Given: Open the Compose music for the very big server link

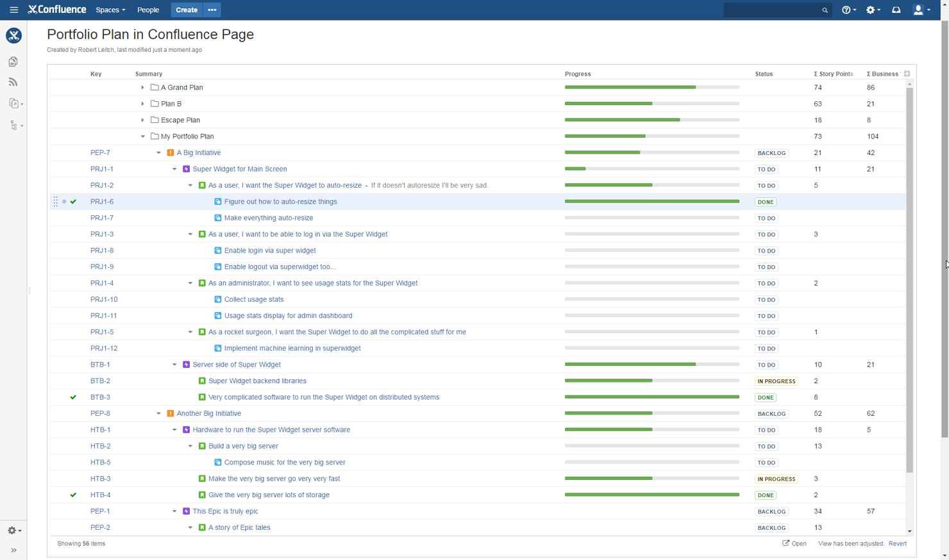Looking at the screenshot, I should coord(285,463).
